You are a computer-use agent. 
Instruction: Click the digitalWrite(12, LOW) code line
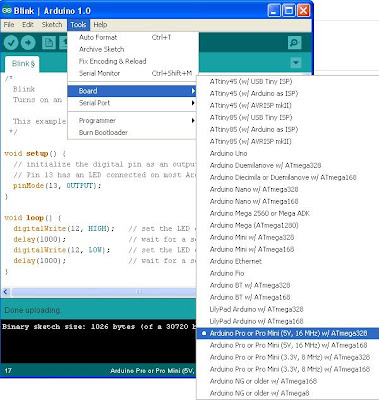[x=61, y=250]
